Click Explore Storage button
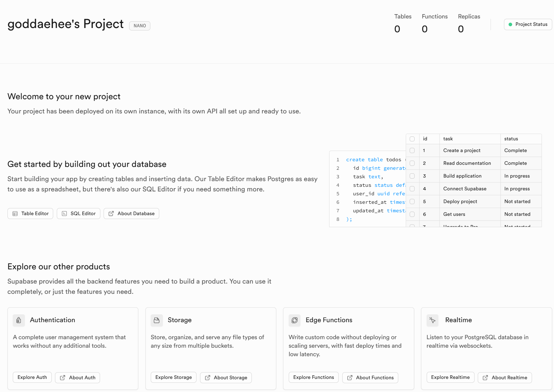 click(x=173, y=377)
